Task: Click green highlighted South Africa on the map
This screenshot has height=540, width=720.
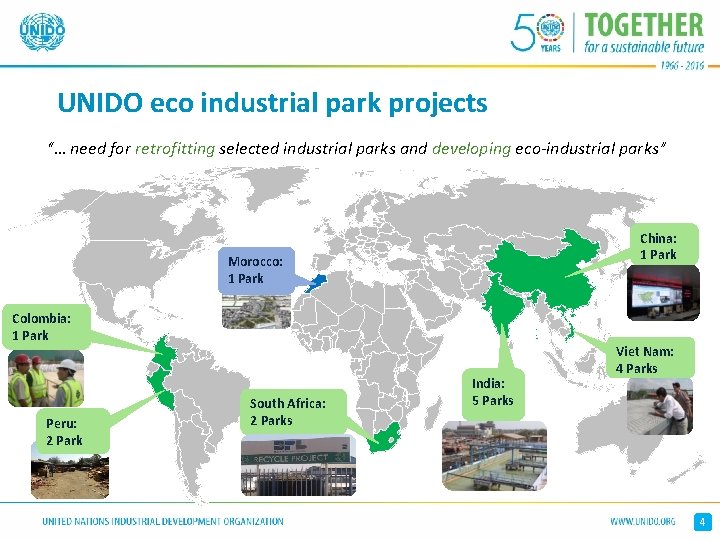Action: tap(386, 438)
